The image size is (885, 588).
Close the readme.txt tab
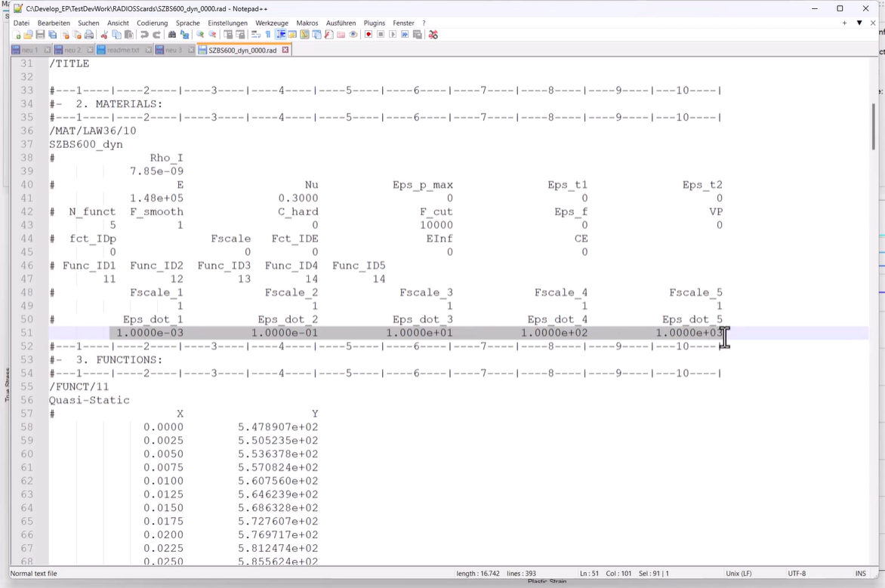click(x=149, y=50)
